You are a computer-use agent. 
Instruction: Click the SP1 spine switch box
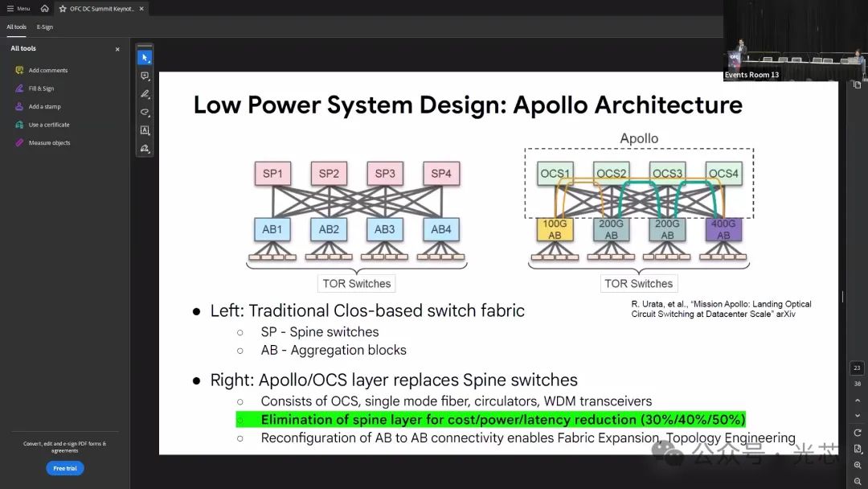(272, 174)
